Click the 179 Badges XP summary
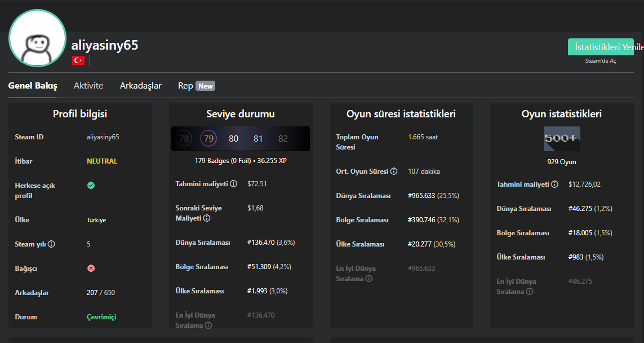 241,161
